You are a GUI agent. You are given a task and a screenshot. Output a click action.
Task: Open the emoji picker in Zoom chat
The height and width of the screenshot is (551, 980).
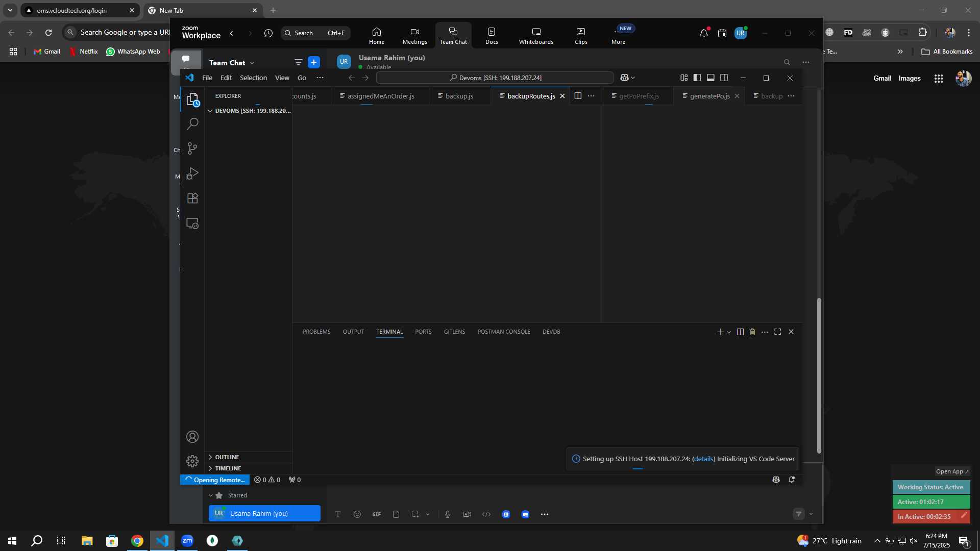coord(357,514)
